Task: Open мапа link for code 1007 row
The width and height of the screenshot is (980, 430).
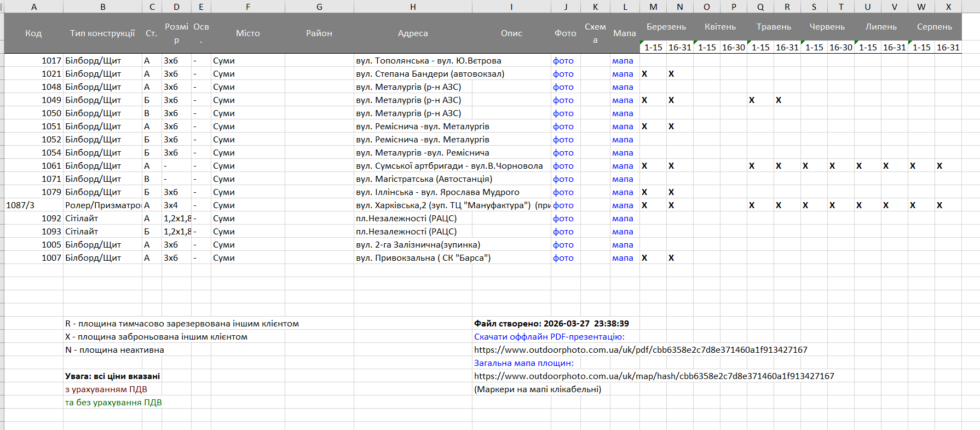Action: click(622, 258)
